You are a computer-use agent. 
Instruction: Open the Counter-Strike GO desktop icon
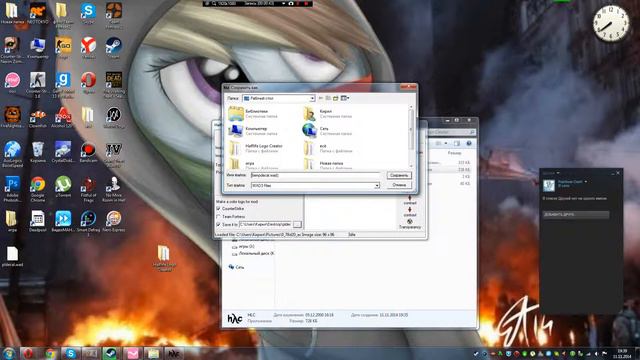[x=63, y=48]
